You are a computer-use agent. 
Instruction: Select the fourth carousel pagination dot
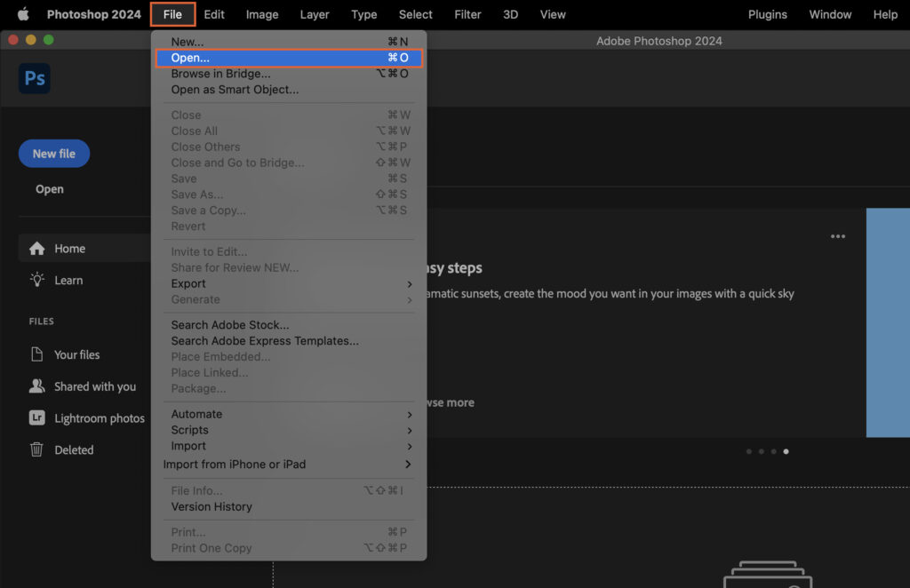point(786,451)
